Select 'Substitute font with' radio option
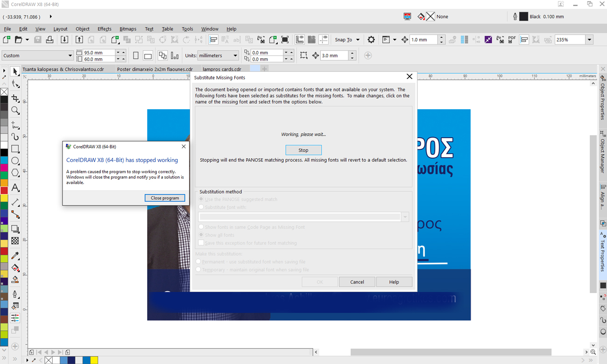 click(x=201, y=207)
